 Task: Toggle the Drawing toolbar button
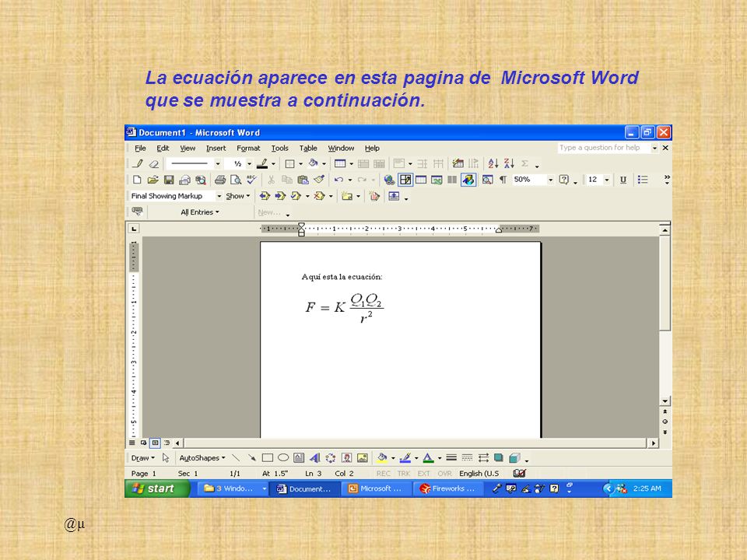(x=468, y=180)
